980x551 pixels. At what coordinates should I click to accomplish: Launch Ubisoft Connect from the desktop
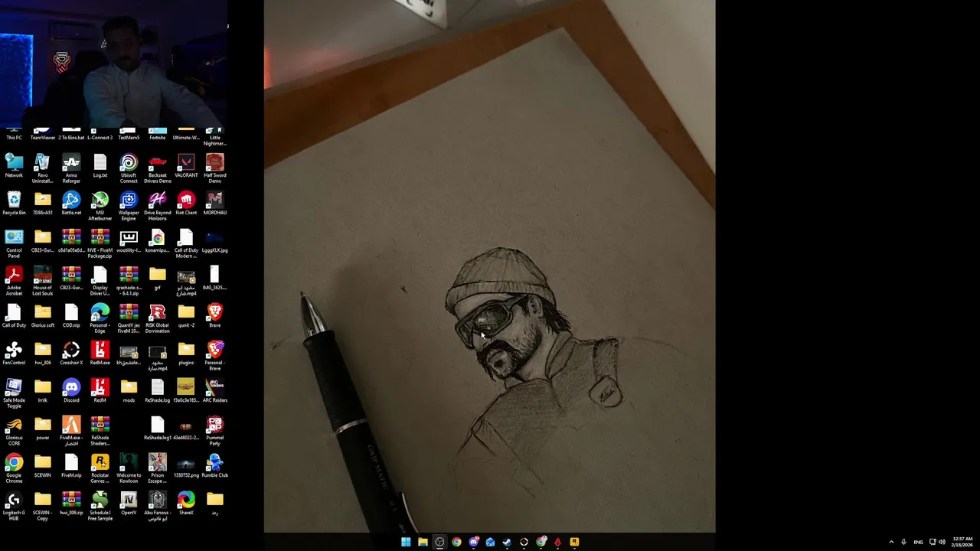coord(129,168)
